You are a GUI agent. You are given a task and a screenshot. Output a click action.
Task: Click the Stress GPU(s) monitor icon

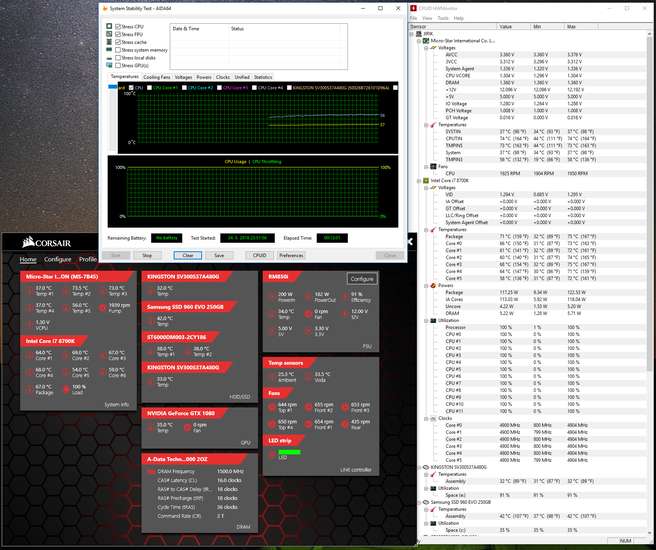(x=109, y=65)
